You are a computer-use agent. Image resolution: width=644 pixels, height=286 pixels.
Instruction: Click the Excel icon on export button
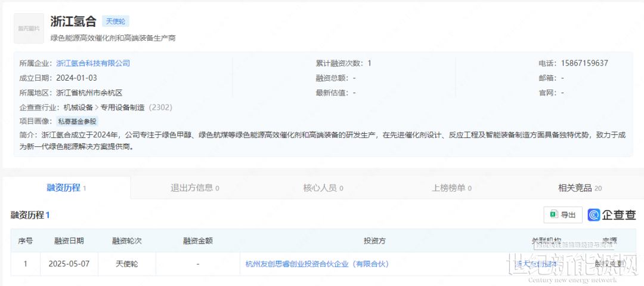554,215
